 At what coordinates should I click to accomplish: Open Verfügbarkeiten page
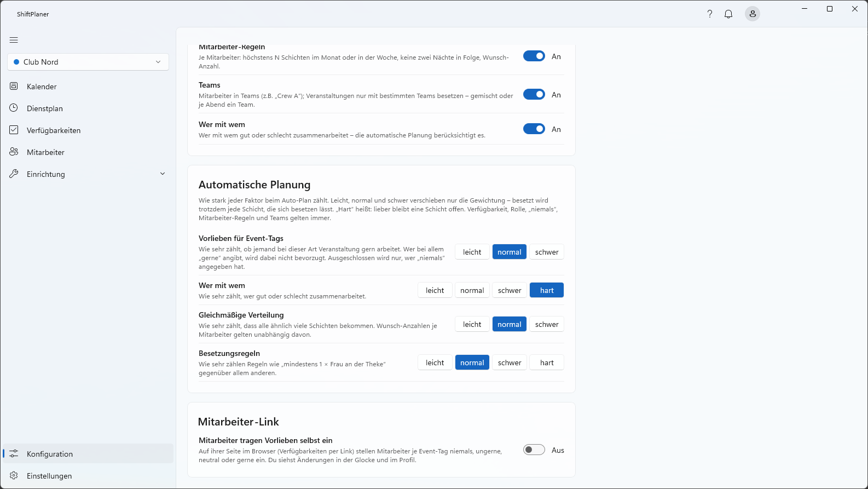[x=88, y=130]
